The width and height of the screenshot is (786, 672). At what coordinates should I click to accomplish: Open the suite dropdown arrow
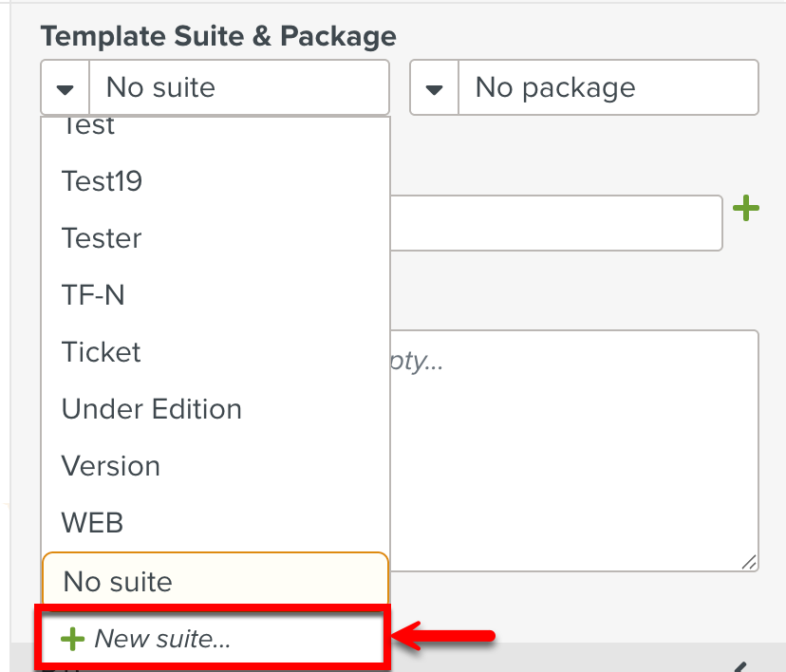pos(65,88)
